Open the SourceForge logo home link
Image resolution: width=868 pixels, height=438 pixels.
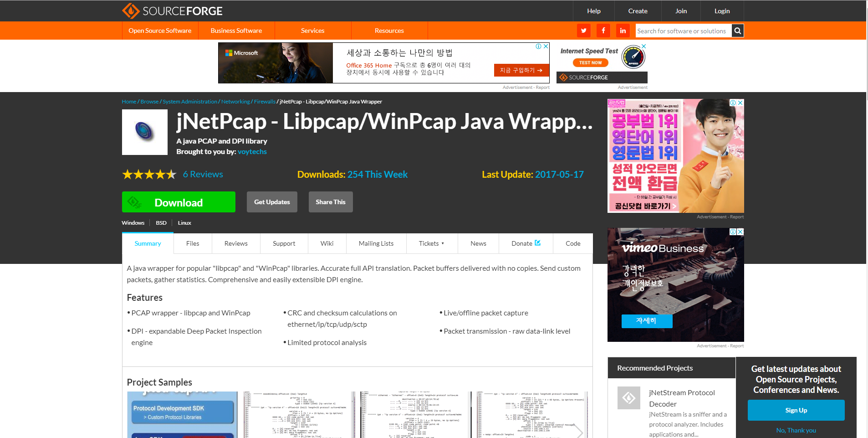[x=172, y=11]
